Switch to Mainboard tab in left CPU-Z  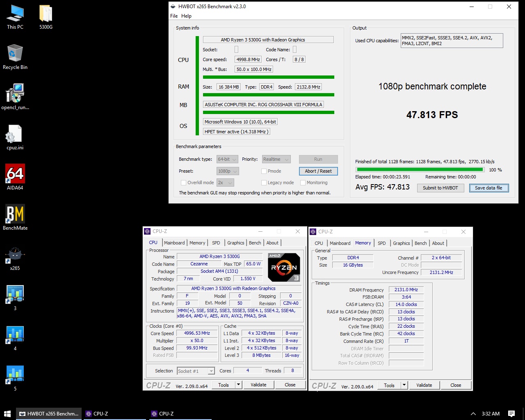tap(174, 243)
